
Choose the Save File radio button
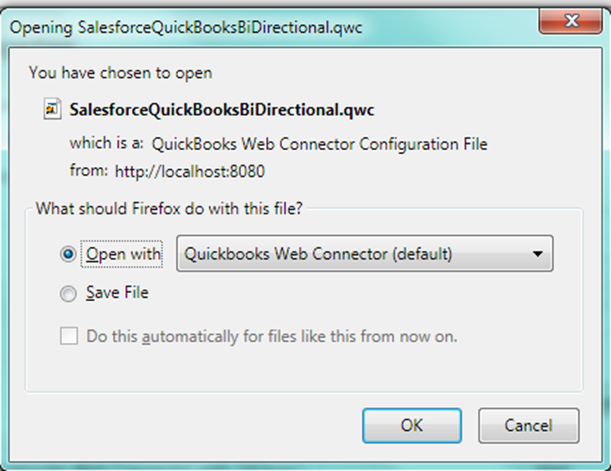[68, 294]
